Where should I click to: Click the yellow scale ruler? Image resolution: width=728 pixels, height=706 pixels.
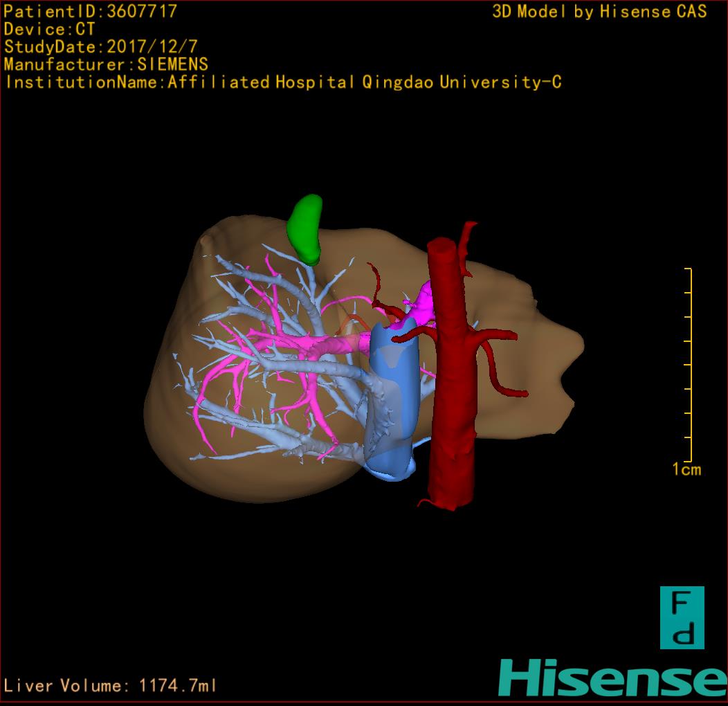pyautogui.click(x=689, y=365)
